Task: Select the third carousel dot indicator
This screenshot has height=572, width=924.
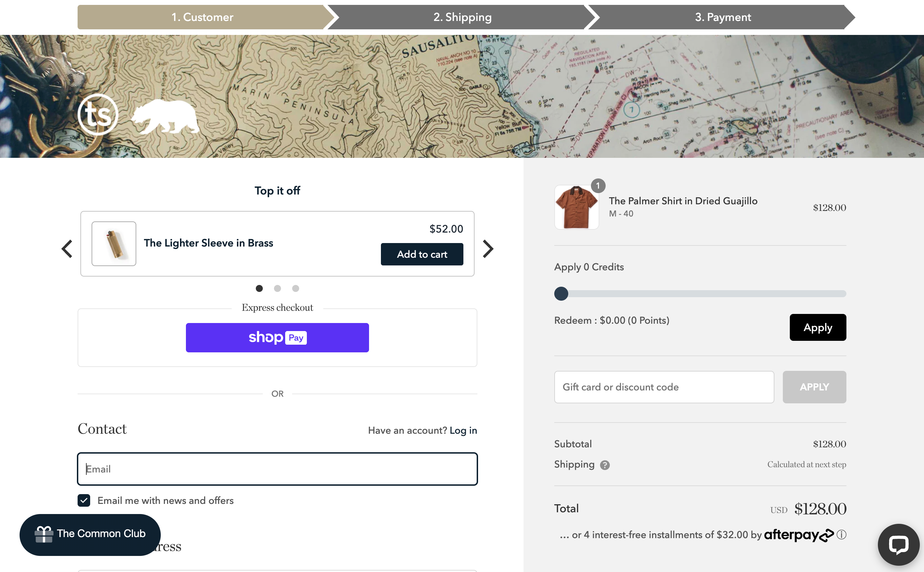Action: (296, 288)
